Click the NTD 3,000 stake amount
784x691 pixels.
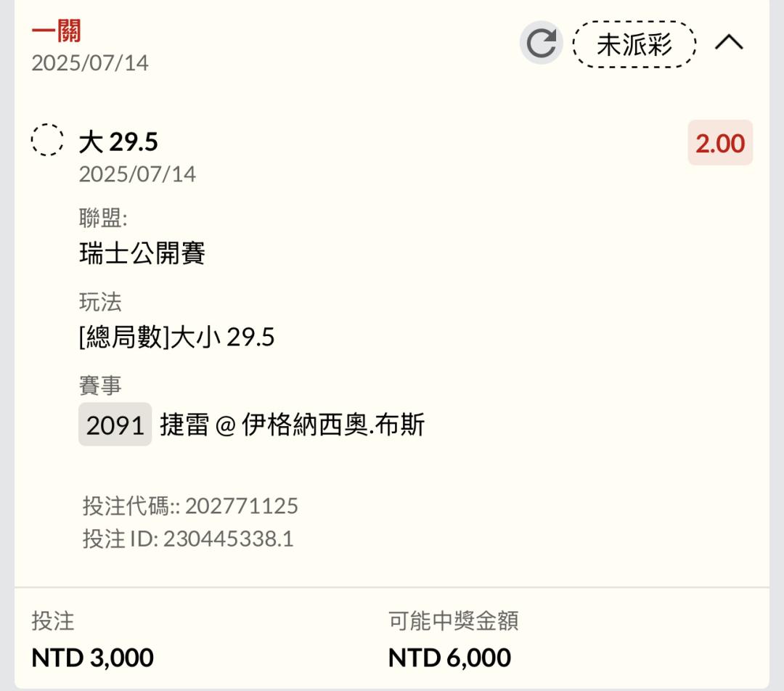[92, 658]
